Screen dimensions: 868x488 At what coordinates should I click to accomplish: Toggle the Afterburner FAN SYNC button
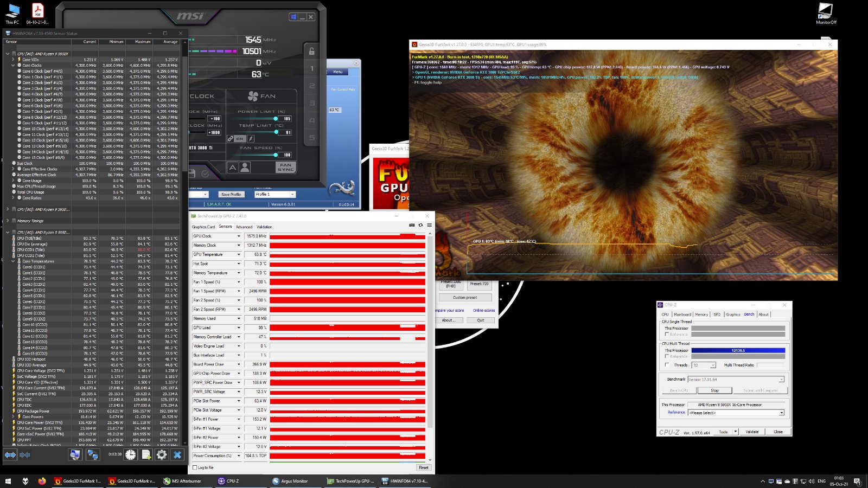pyautogui.click(x=286, y=167)
